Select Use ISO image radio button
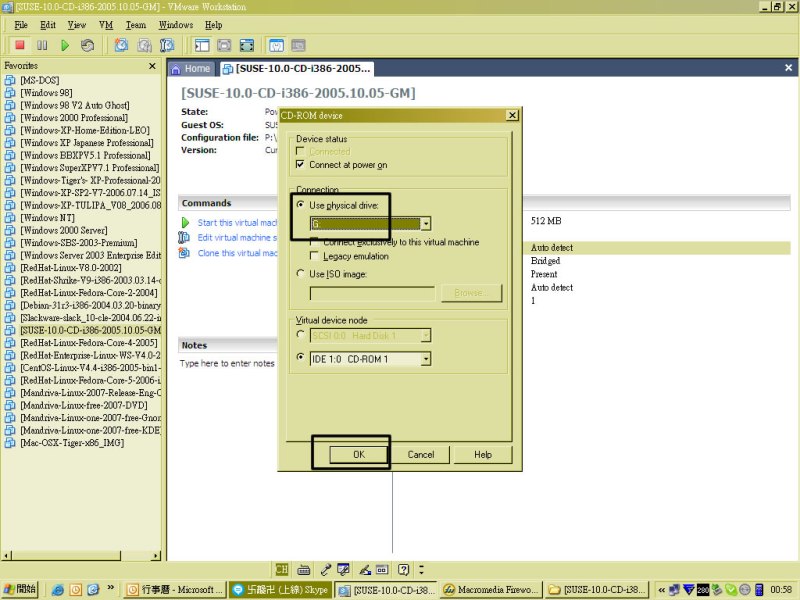The image size is (800, 600). click(x=301, y=273)
